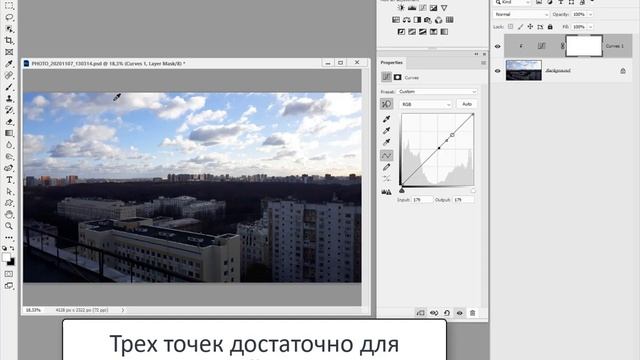
Task: Switch to the Properties tab
Action: (x=391, y=62)
